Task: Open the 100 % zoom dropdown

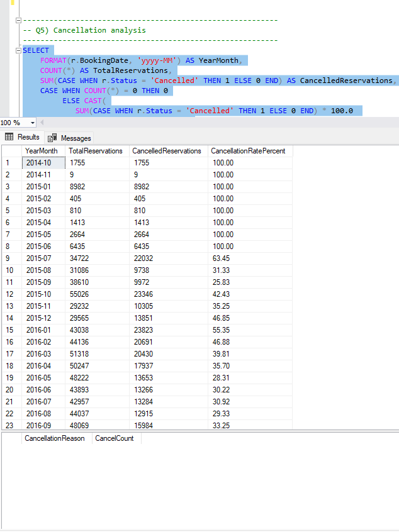Action: coord(33,123)
